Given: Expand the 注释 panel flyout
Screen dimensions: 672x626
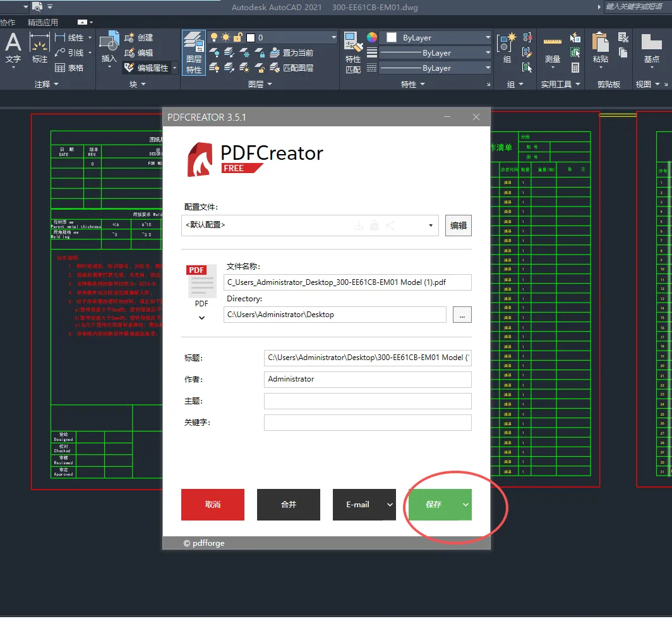Looking at the screenshot, I should click(x=46, y=85).
